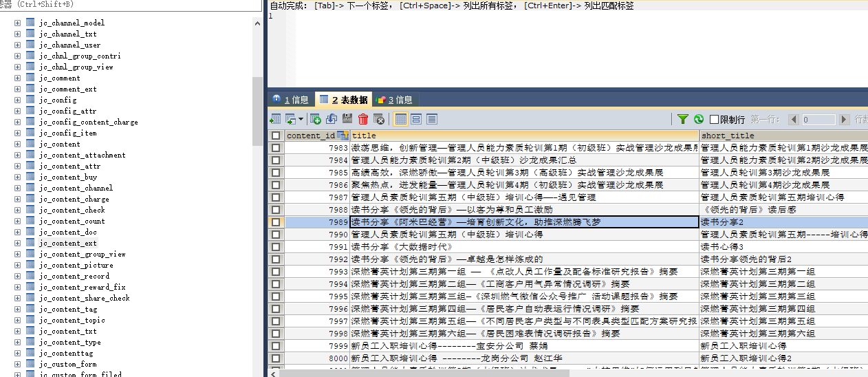Switch to form view mode icon
The height and width of the screenshot is (377, 868).
[416, 119]
